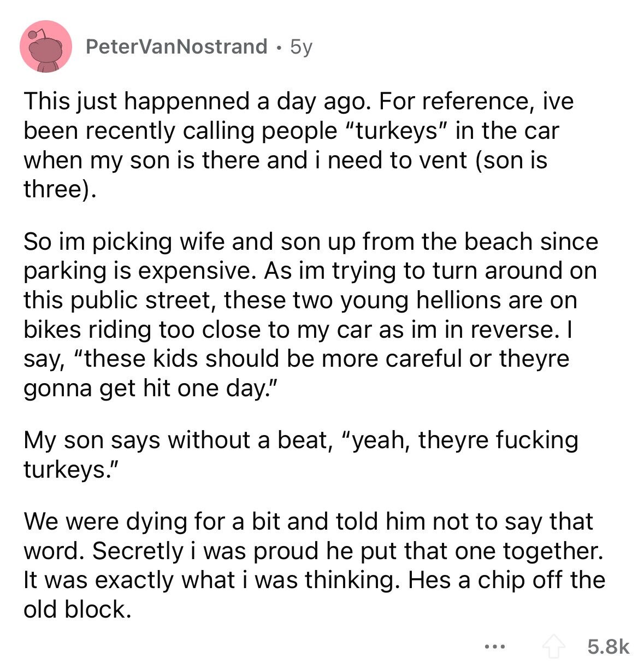Click the 5.8k vote count
This screenshot has width=644, height=669.
click(x=608, y=647)
